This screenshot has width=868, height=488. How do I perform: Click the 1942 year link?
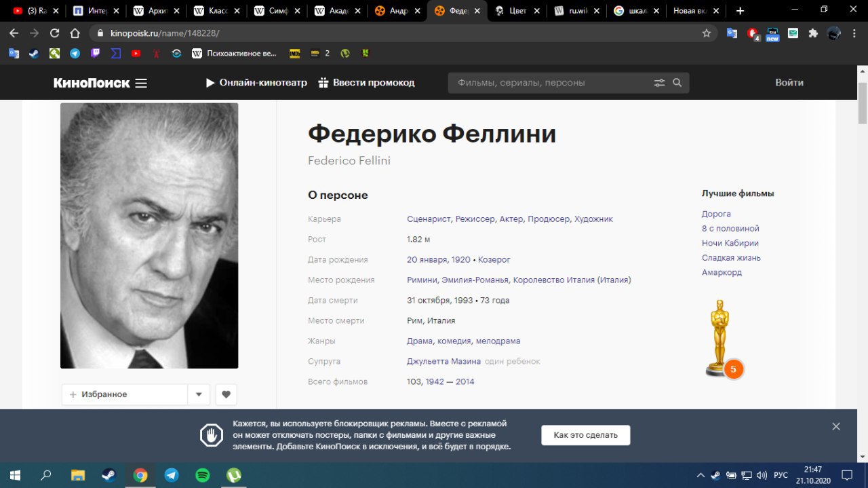[x=435, y=382]
